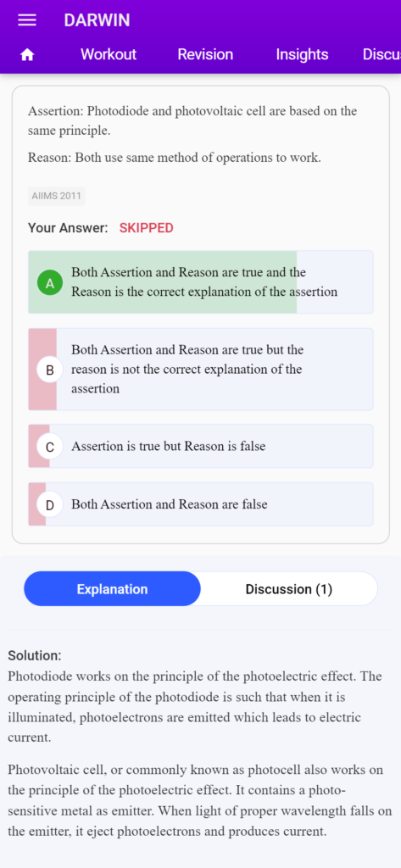Image resolution: width=401 pixels, height=868 pixels.
Task: Open the partially visible Discussion nav tab
Action: (382, 54)
